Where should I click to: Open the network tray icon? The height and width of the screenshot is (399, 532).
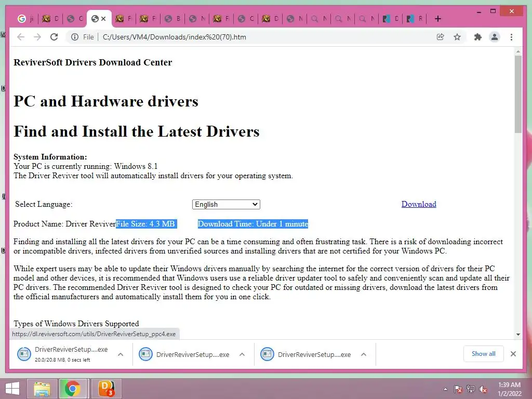(x=471, y=389)
